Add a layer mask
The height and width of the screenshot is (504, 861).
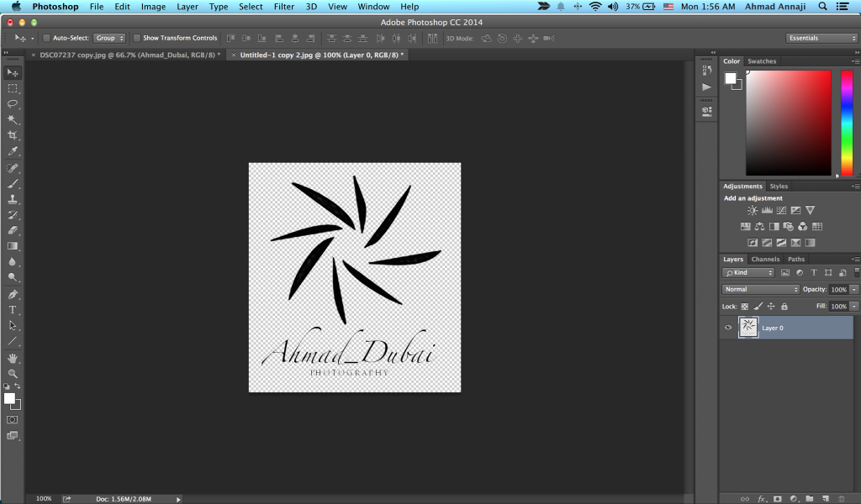tap(778, 498)
